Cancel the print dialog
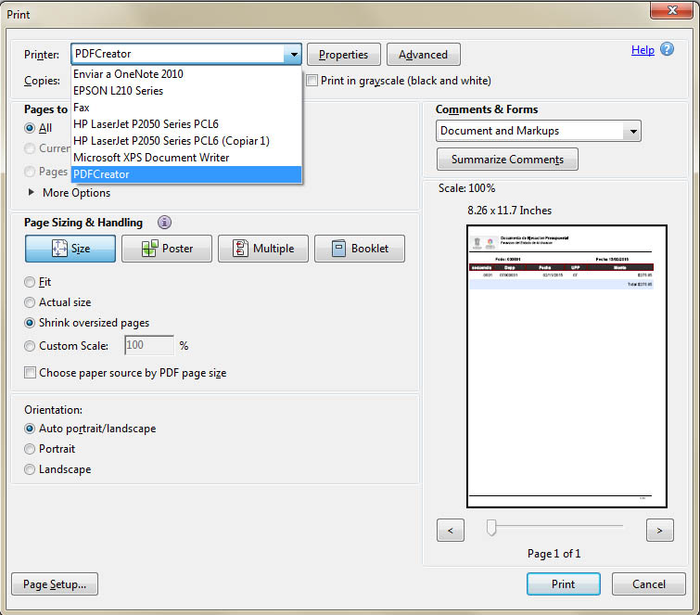Viewport: 700px width, 615px height. click(649, 584)
